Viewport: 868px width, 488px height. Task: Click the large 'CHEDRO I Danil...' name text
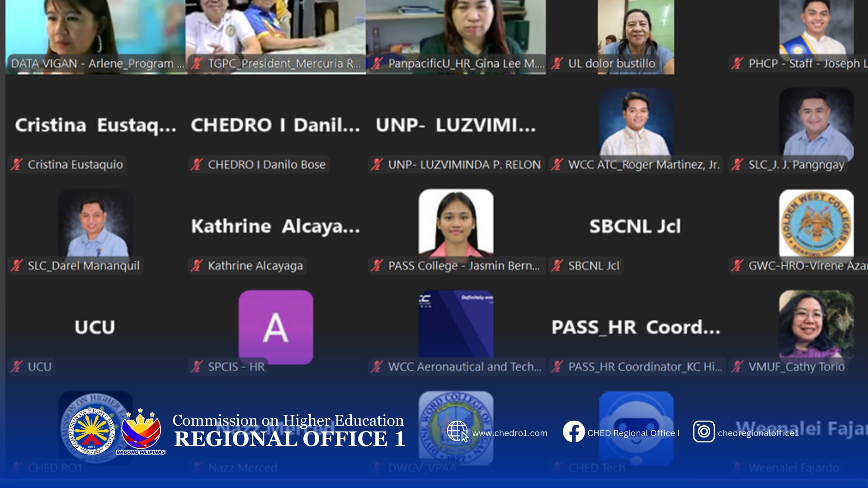[x=275, y=126]
